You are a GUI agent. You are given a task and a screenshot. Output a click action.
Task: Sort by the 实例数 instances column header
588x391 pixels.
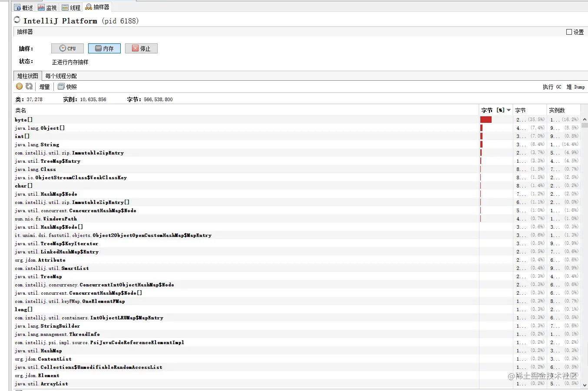pos(563,110)
